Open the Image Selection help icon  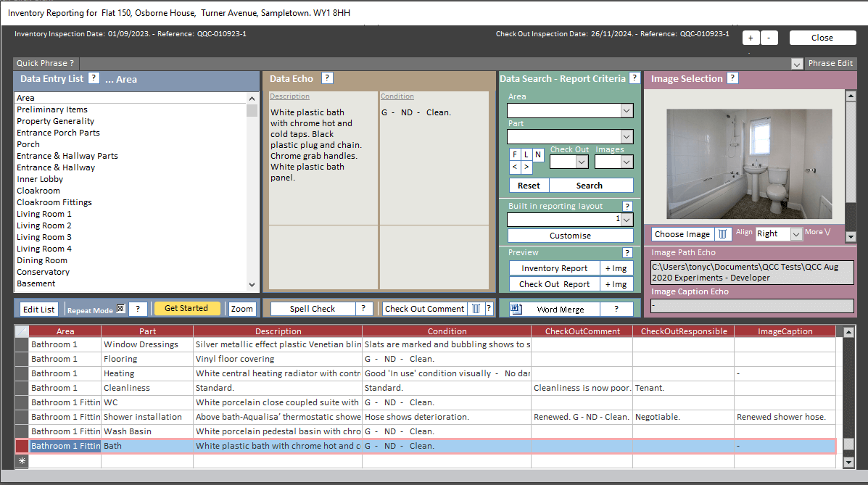tap(732, 78)
